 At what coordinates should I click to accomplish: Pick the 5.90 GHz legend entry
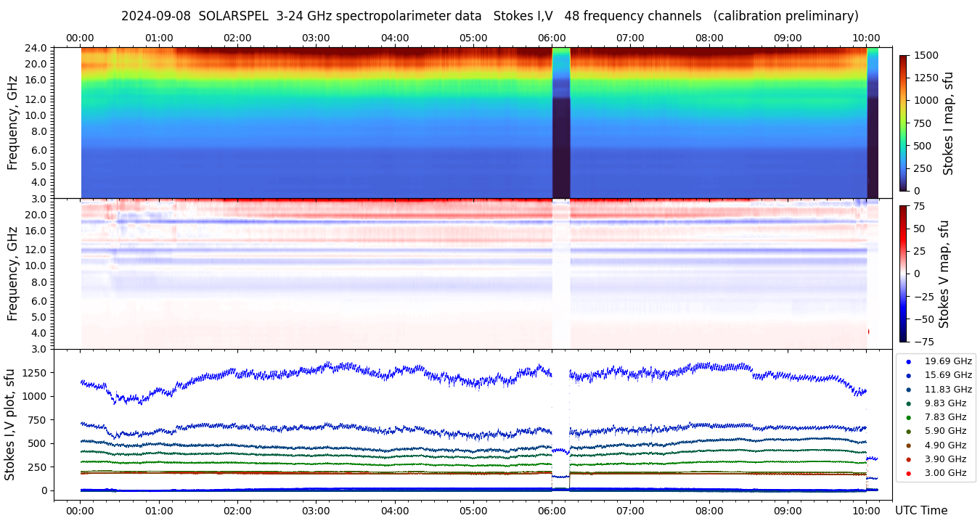(x=944, y=431)
